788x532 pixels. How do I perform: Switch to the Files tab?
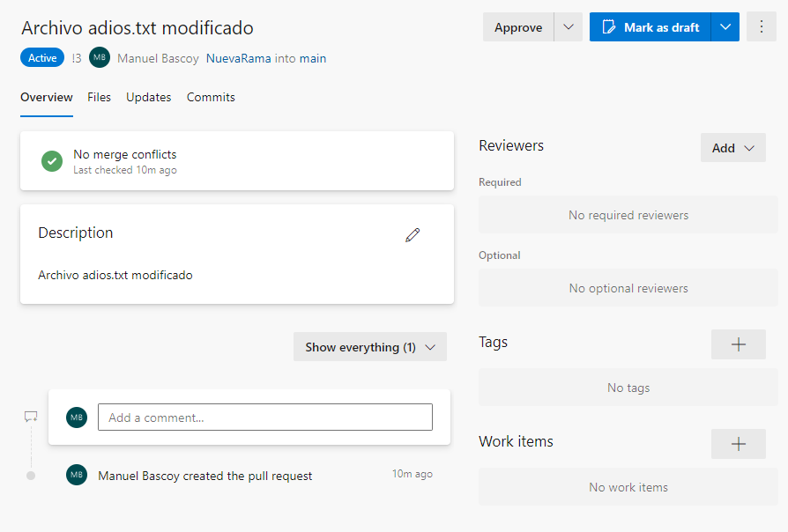[99, 97]
